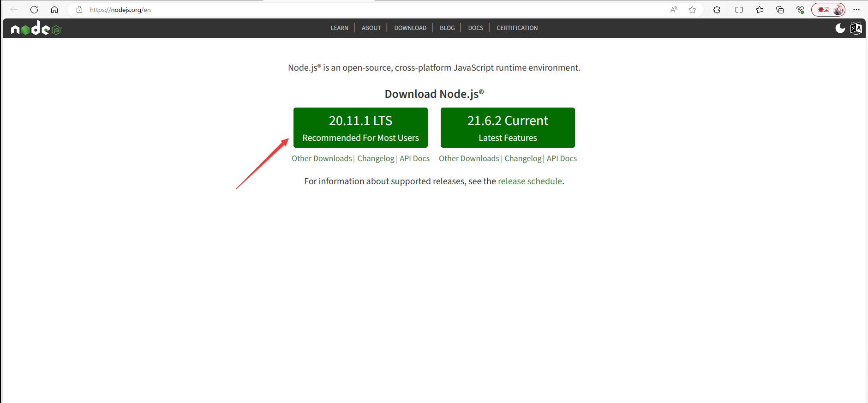Viewport: 868px width, 403px height.
Task: Download the 21.6.2 Current version
Action: pyautogui.click(x=508, y=127)
